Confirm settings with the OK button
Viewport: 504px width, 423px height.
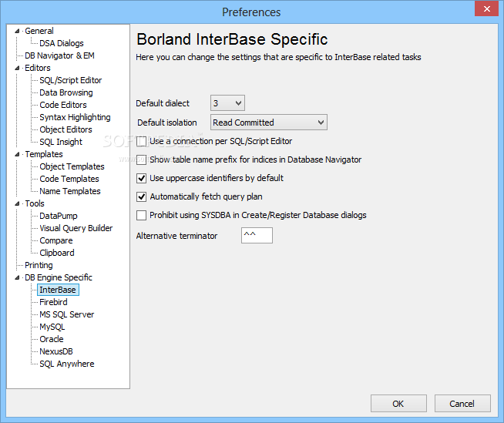398,404
